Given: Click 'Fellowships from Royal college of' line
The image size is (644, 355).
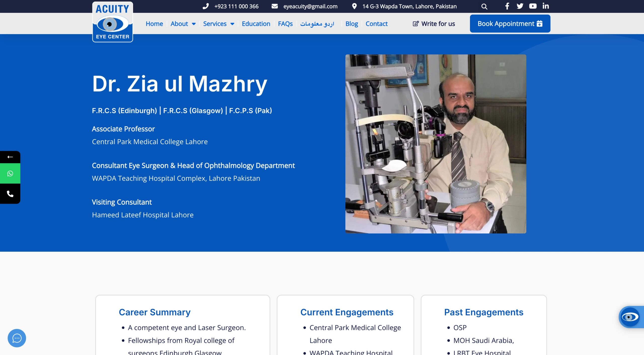Looking at the screenshot, I should click(181, 340).
